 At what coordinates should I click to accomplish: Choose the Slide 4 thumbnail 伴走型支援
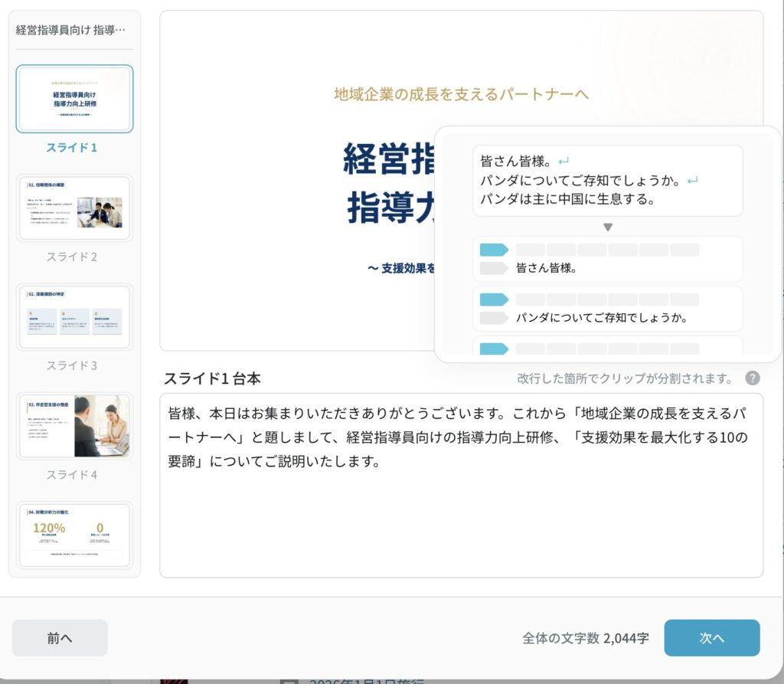click(x=74, y=426)
